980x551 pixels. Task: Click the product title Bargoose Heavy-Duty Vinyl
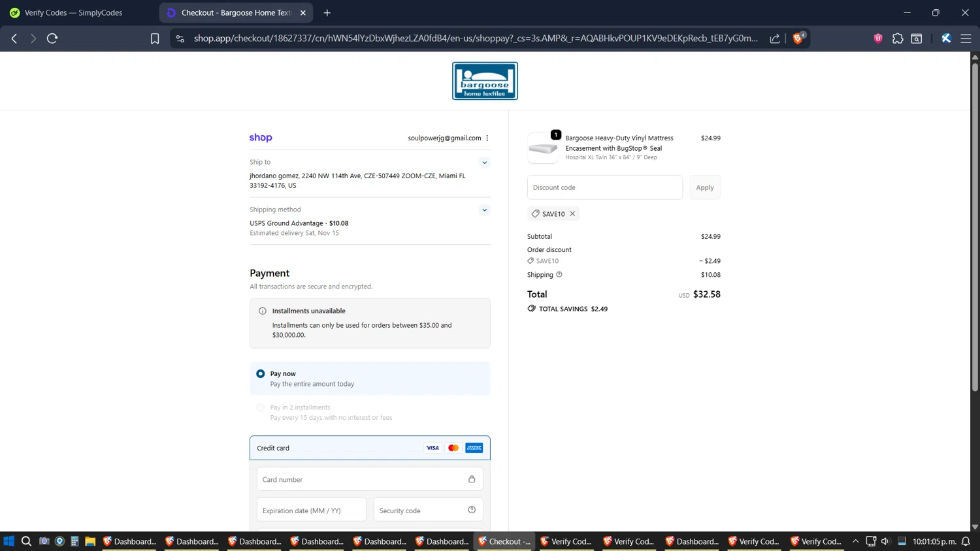pos(619,143)
